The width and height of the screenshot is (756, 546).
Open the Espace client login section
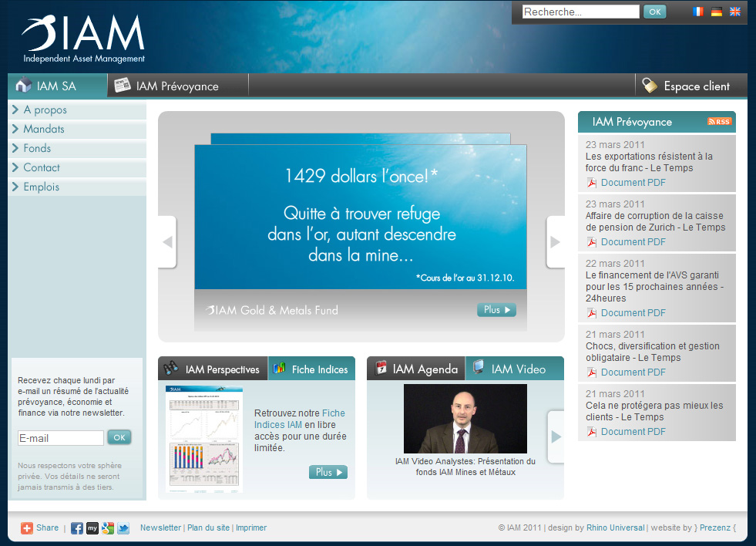[691, 86]
